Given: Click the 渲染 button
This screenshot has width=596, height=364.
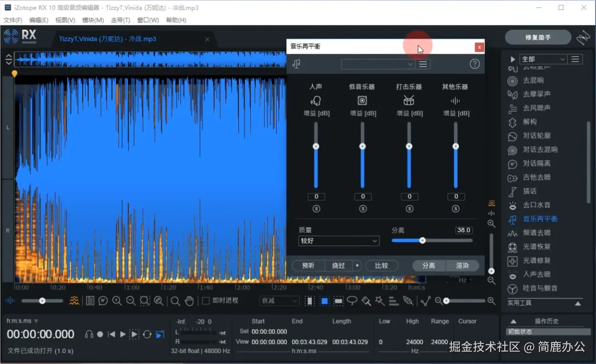Looking at the screenshot, I should pos(461,265).
